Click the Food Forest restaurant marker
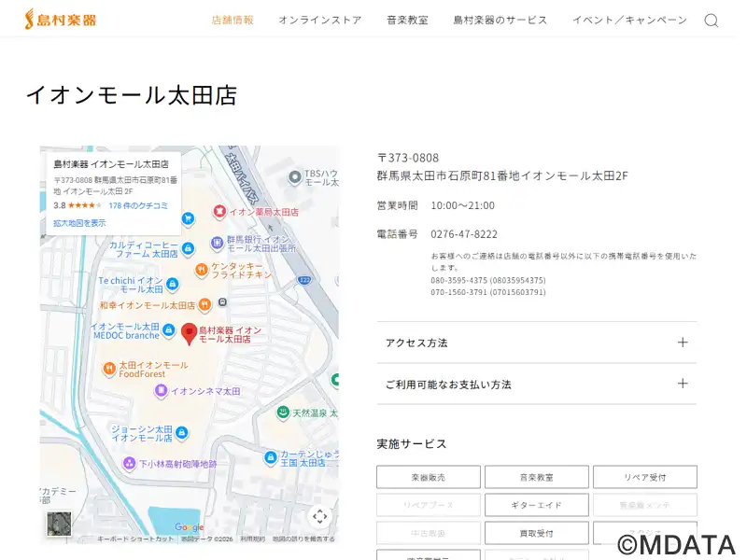This screenshot has height=560, width=747. (x=109, y=369)
